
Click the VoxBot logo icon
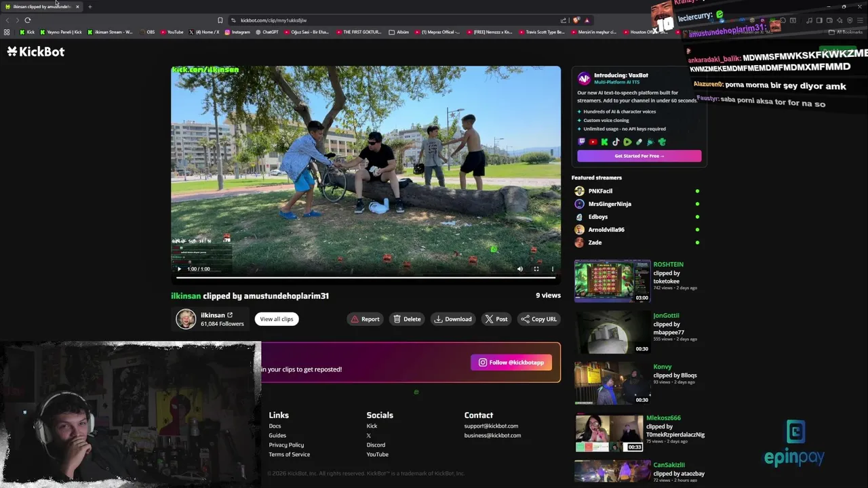584,79
